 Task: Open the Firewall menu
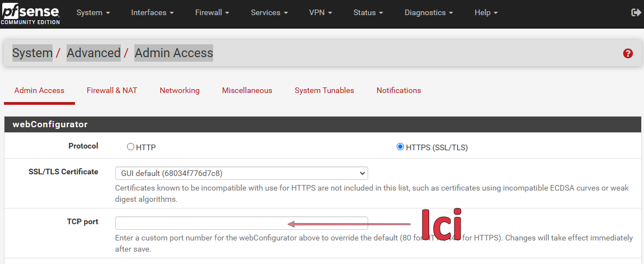click(212, 12)
